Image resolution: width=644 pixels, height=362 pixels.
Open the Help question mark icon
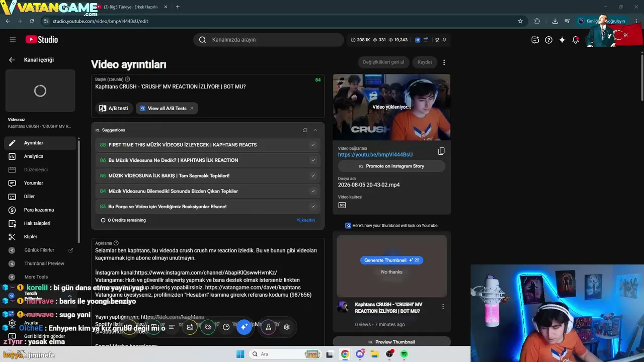point(549,40)
